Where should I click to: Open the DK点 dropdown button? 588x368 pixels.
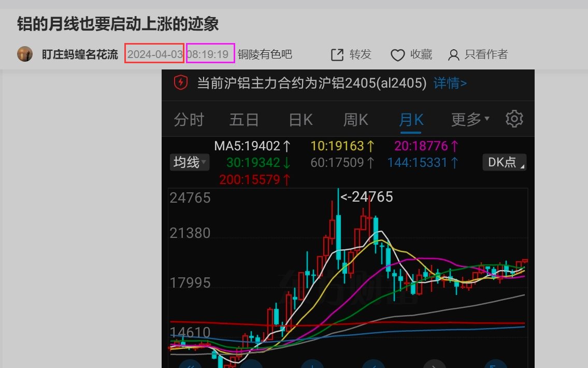[x=505, y=162]
